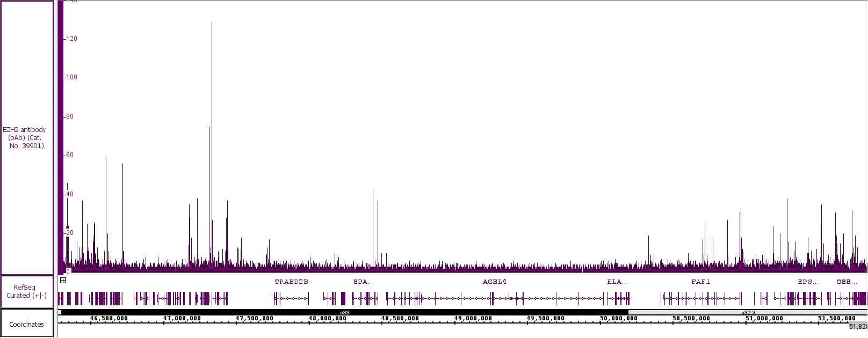The width and height of the screenshot is (868, 338).
Task: Click coordinate label 50,500,000
Action: click(x=691, y=318)
